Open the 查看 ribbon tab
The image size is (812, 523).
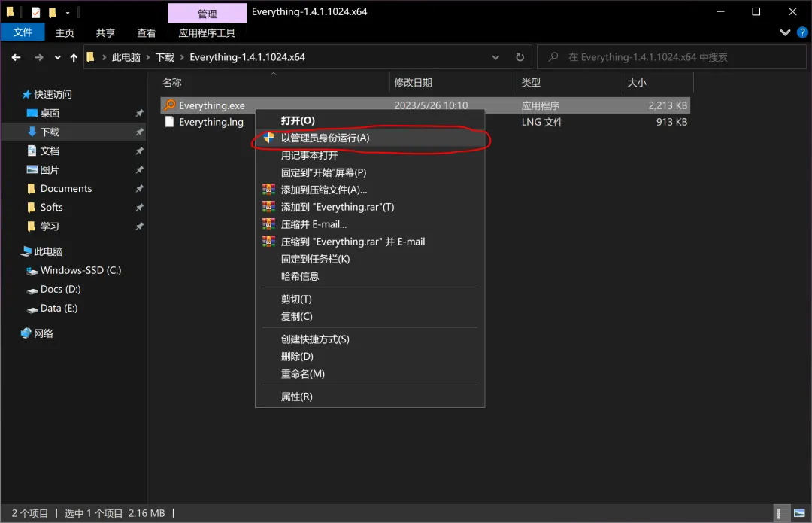point(147,32)
